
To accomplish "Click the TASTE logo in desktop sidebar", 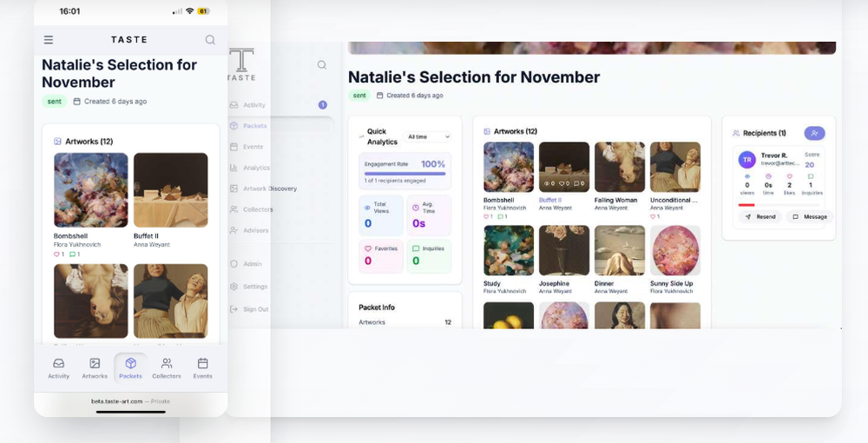I will (242, 65).
